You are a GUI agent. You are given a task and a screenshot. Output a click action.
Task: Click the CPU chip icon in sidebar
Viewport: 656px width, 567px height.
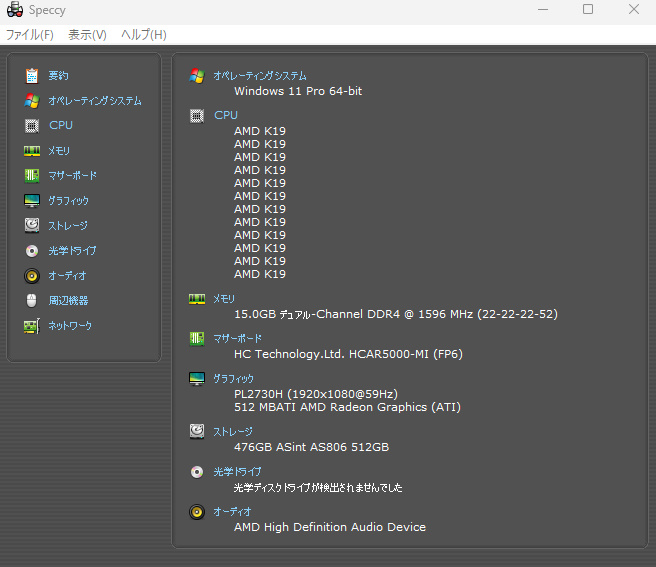[32, 126]
